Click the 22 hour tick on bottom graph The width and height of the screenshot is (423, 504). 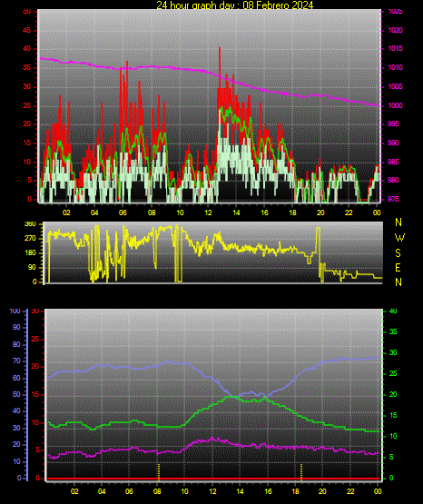350,491
